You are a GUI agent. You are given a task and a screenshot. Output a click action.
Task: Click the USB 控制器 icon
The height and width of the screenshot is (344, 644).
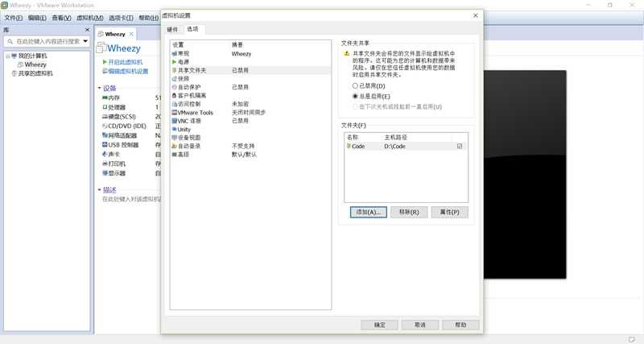[105, 145]
